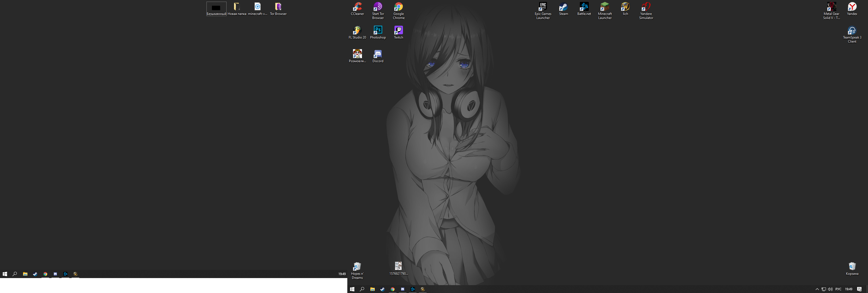Screen dimensions: 868x293
Task: Open Start menu on the left monitor taskbar
Action: 5,274
